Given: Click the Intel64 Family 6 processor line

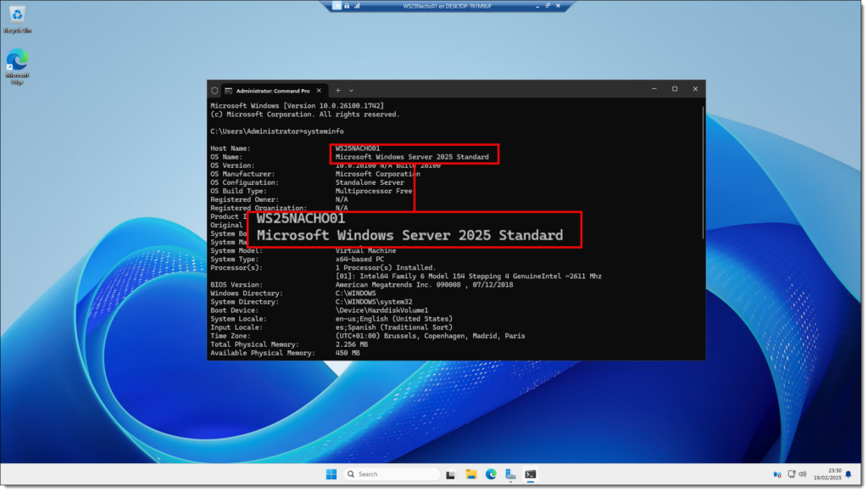Looking at the screenshot, I should click(469, 277).
